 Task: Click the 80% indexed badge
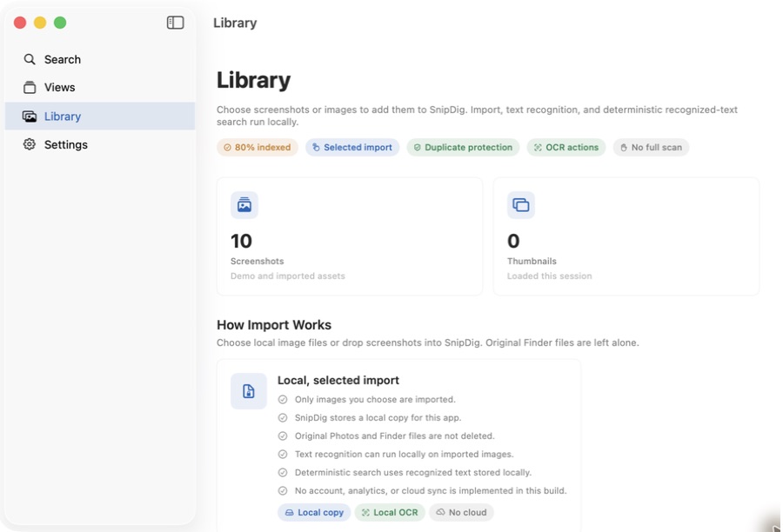point(258,147)
